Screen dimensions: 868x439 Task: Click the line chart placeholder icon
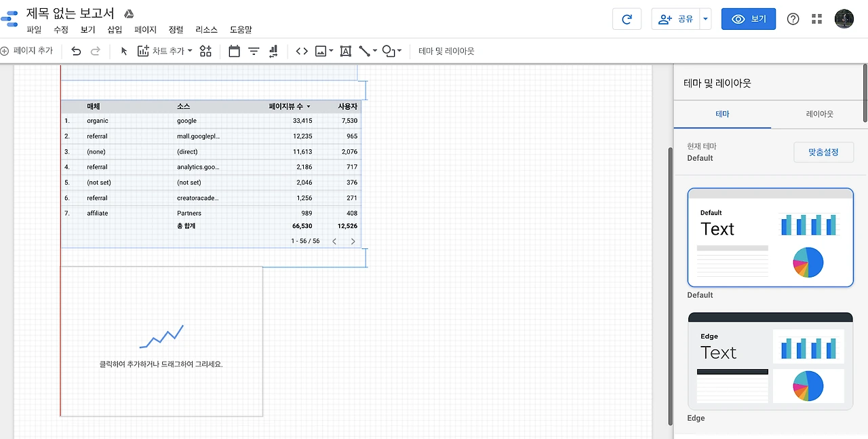tap(161, 337)
